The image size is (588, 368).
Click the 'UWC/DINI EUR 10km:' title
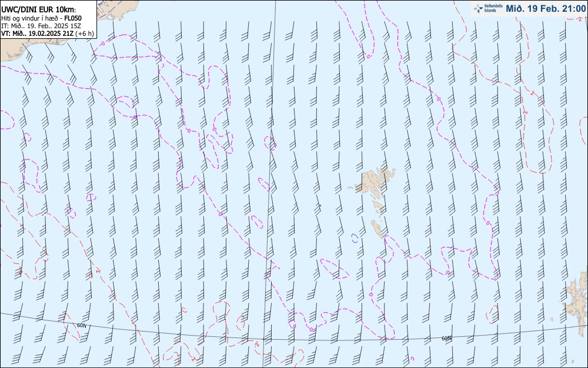[39, 10]
